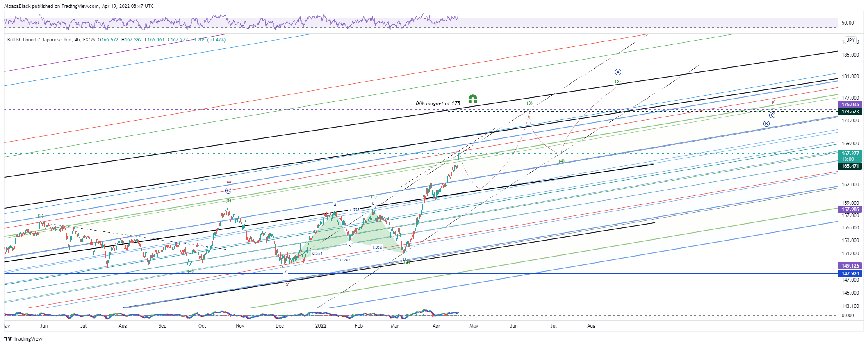Click the Mar time axis label
The height and width of the screenshot is (346, 868).
(x=395, y=326)
